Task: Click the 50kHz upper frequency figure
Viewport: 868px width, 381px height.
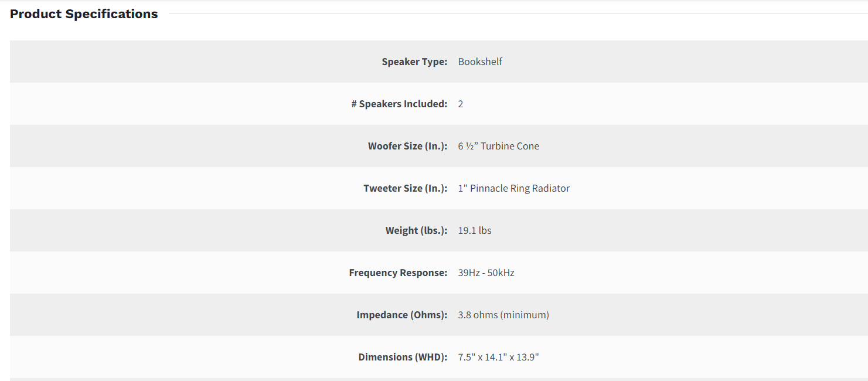Action: click(501, 273)
